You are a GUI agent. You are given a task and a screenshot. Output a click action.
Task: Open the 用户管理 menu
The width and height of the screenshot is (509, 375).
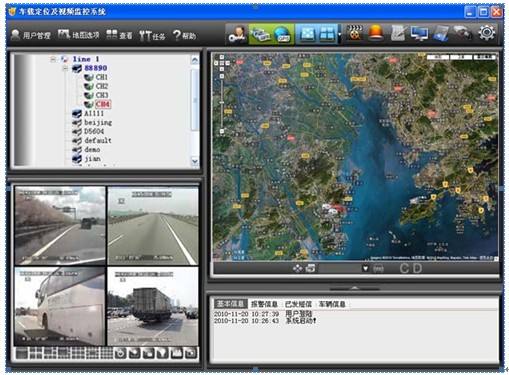click(x=31, y=35)
